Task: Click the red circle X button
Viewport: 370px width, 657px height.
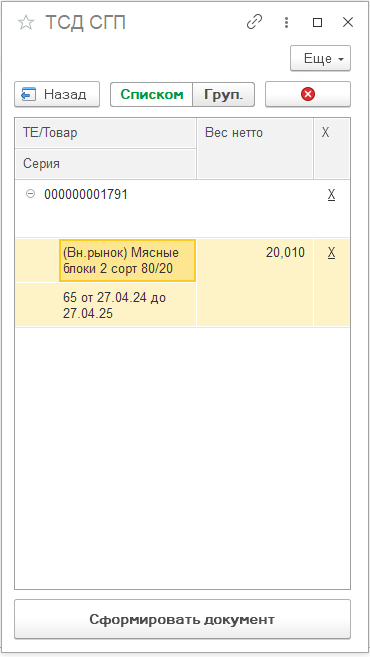Action: tap(308, 94)
